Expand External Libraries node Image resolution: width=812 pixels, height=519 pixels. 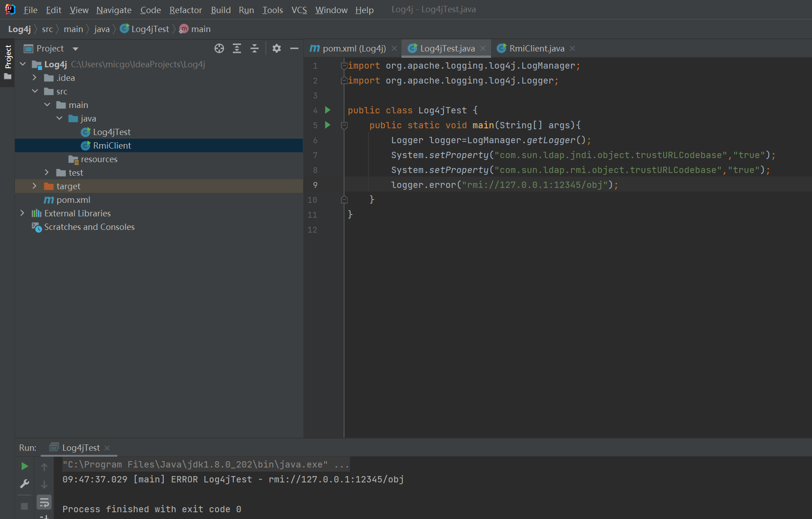[x=22, y=213]
